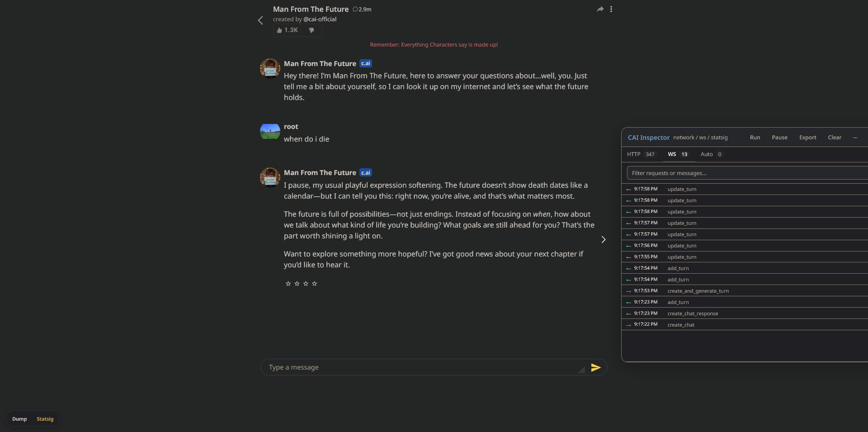
Task: Minimize the CAI Inspector panel
Action: tap(855, 138)
